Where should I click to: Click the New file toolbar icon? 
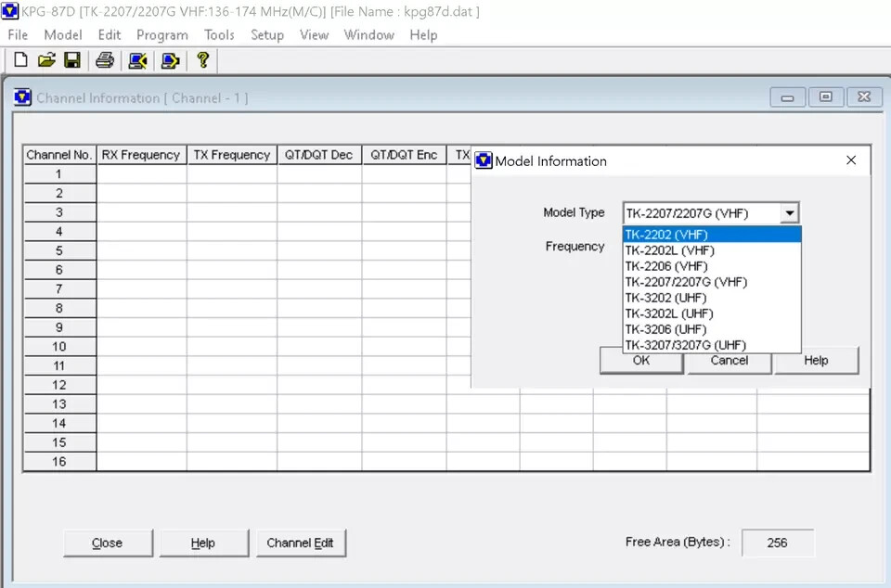(20, 60)
